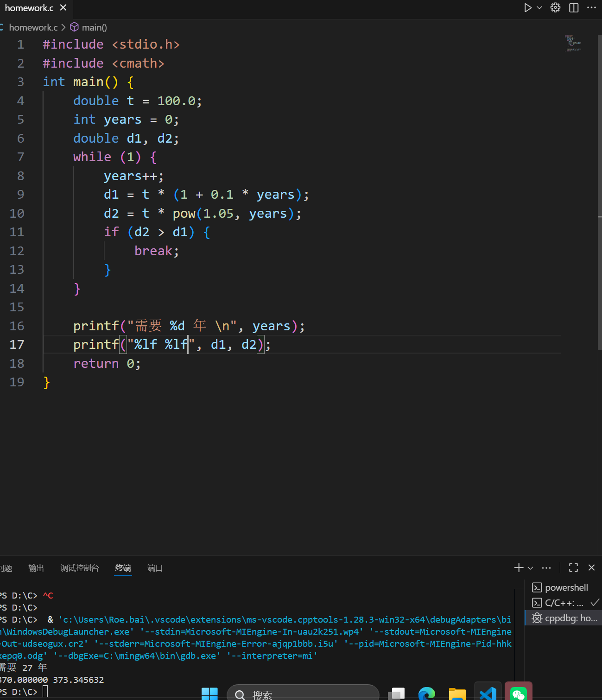602x700 pixels.
Task: Open Task View in the taskbar
Action: pyautogui.click(x=396, y=694)
